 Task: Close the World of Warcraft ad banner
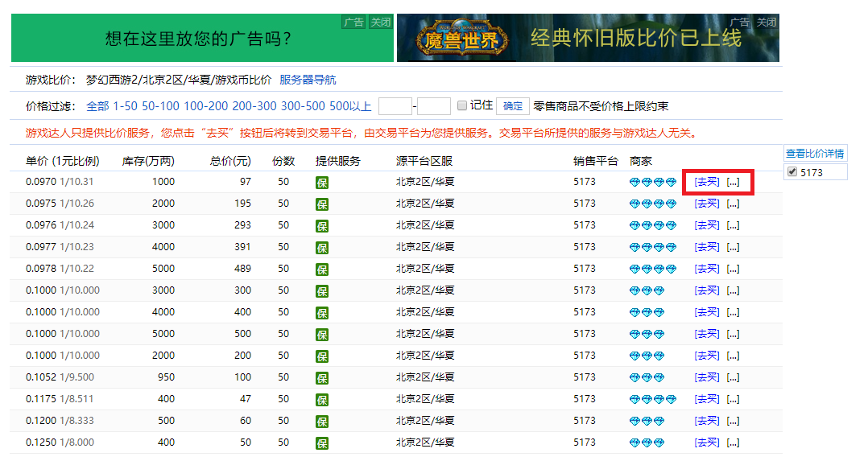click(x=767, y=23)
